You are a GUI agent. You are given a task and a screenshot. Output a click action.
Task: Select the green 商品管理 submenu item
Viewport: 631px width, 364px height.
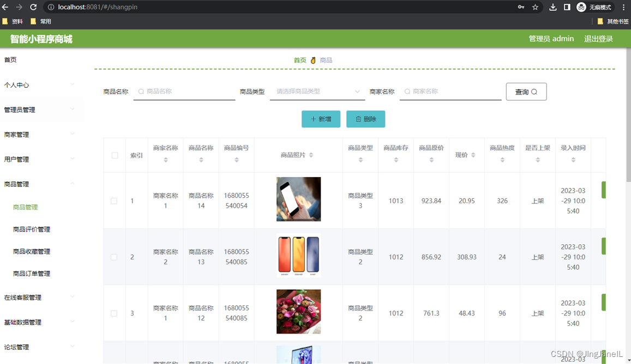point(25,207)
